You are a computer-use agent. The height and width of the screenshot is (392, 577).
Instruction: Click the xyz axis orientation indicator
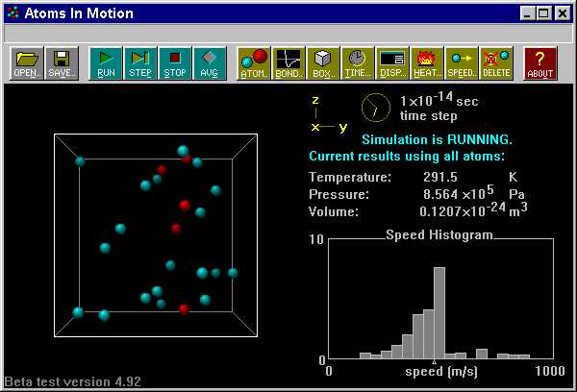point(327,115)
